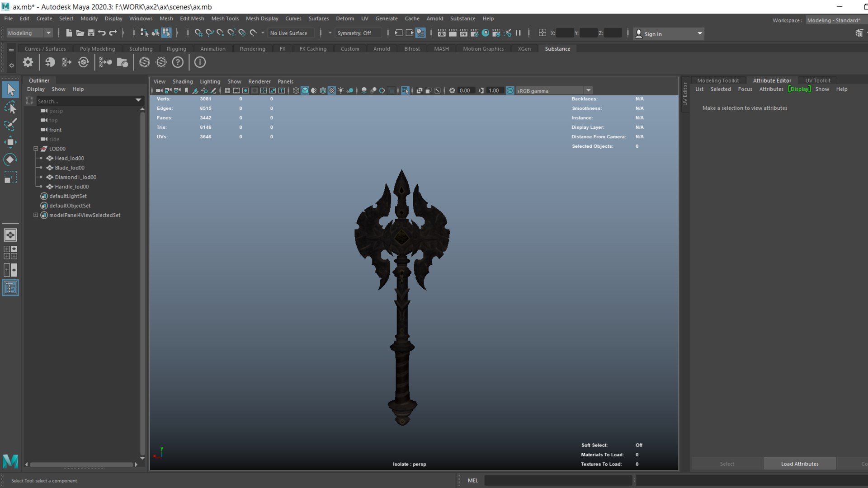
Task: Click the Open scene folder icon
Action: 80,33
